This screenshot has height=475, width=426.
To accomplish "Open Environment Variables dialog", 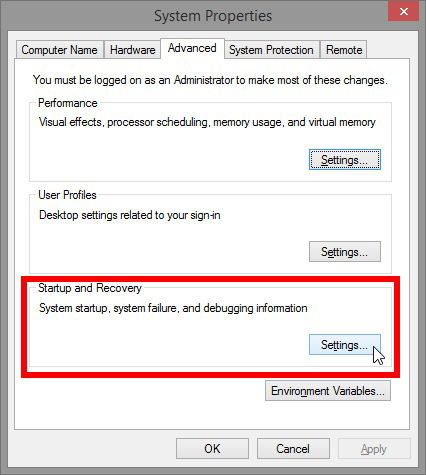I will (328, 391).
